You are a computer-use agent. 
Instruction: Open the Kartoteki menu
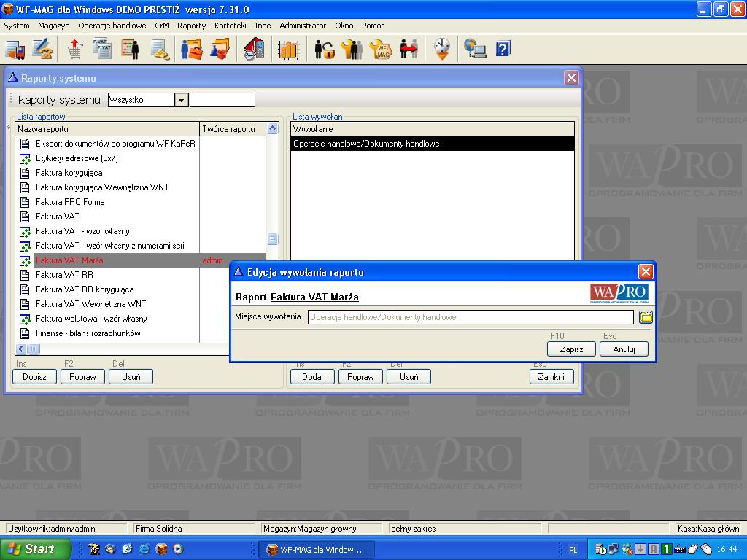click(x=231, y=26)
